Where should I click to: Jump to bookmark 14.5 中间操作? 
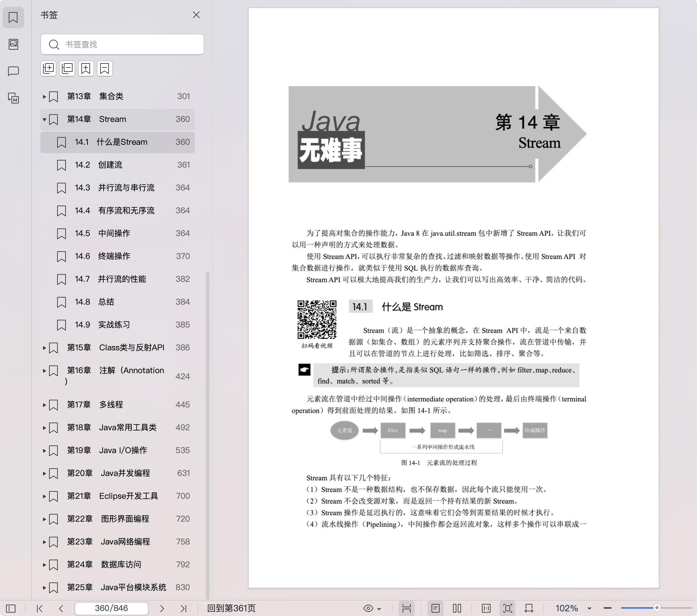click(x=118, y=233)
